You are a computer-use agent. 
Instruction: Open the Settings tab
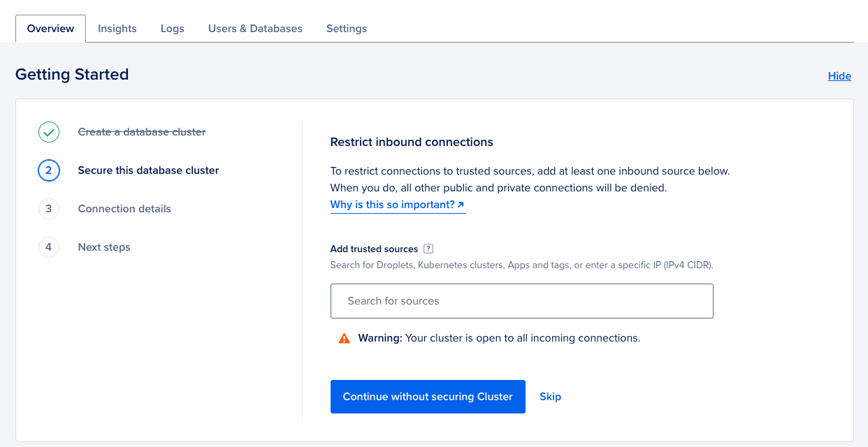pyautogui.click(x=347, y=29)
